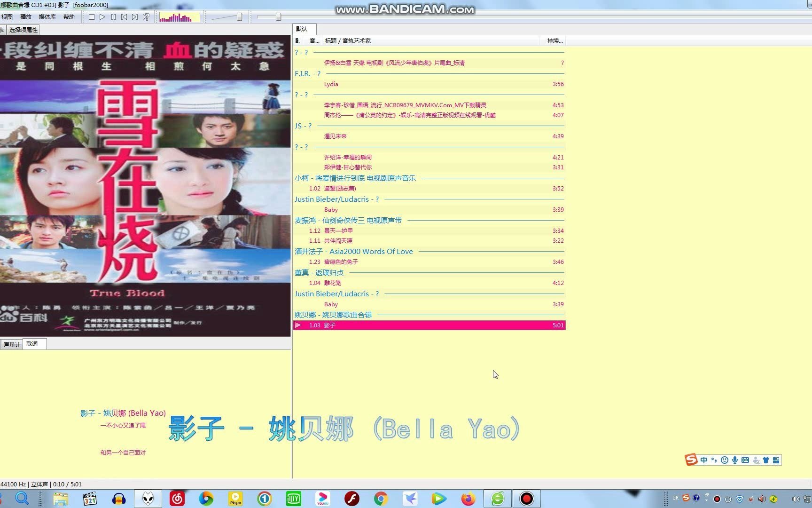Select the 遇见未来 track
812x508 pixels.
(x=429, y=136)
